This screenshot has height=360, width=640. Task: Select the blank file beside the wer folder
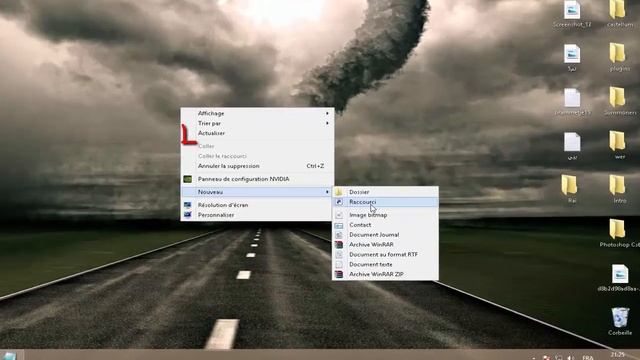pos(572,145)
